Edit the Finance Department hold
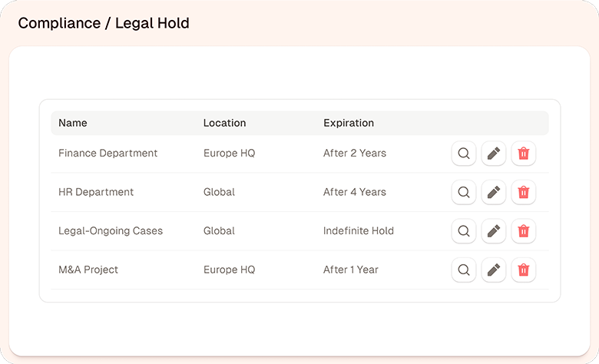599x364 pixels. pyautogui.click(x=494, y=154)
